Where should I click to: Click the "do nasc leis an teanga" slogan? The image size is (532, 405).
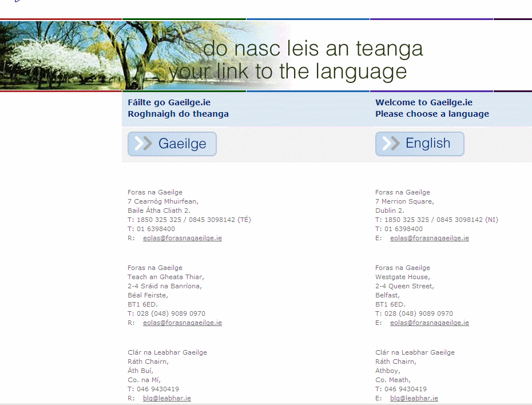coord(313,49)
